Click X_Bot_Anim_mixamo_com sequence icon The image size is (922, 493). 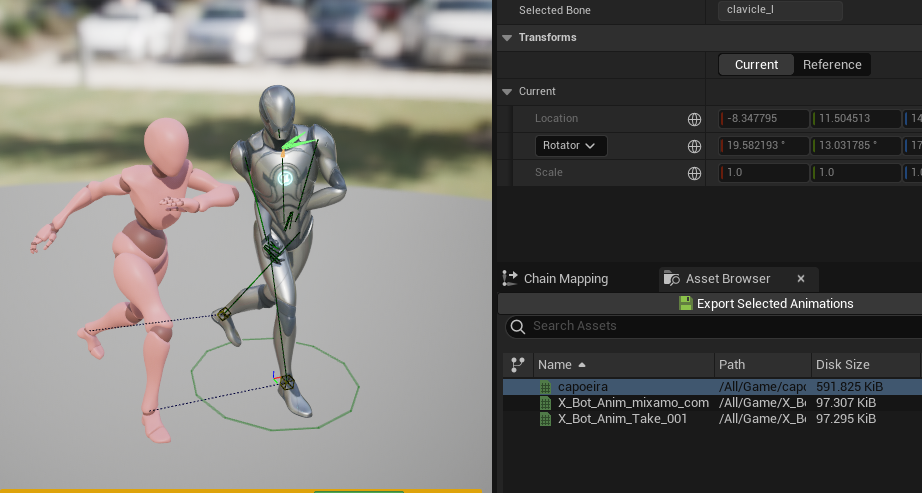coord(546,403)
